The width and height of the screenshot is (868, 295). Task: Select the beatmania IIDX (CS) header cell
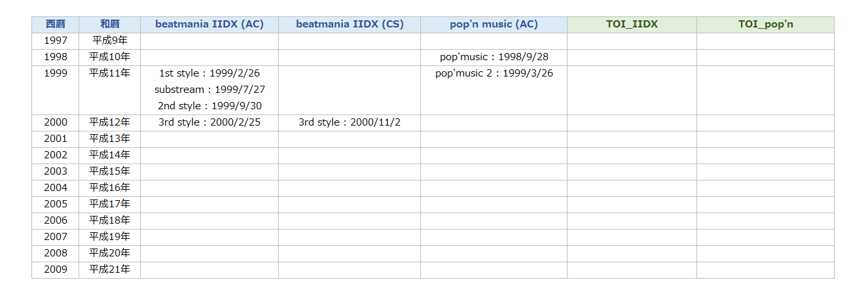(350, 25)
